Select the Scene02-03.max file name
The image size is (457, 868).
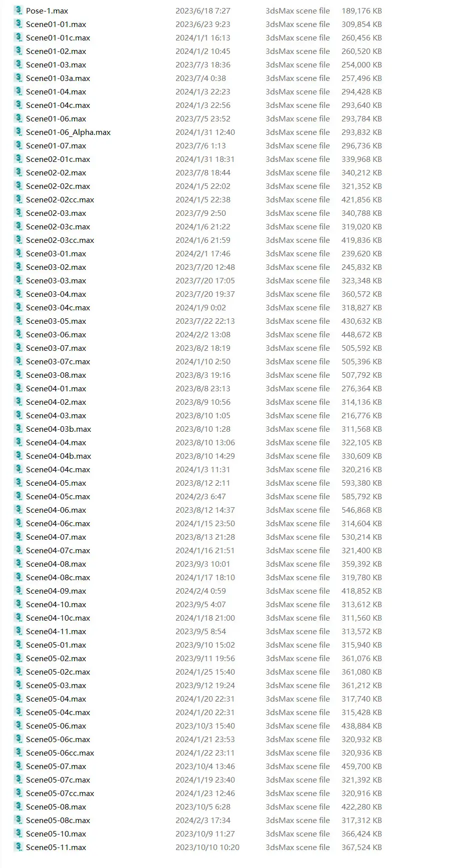56,213
